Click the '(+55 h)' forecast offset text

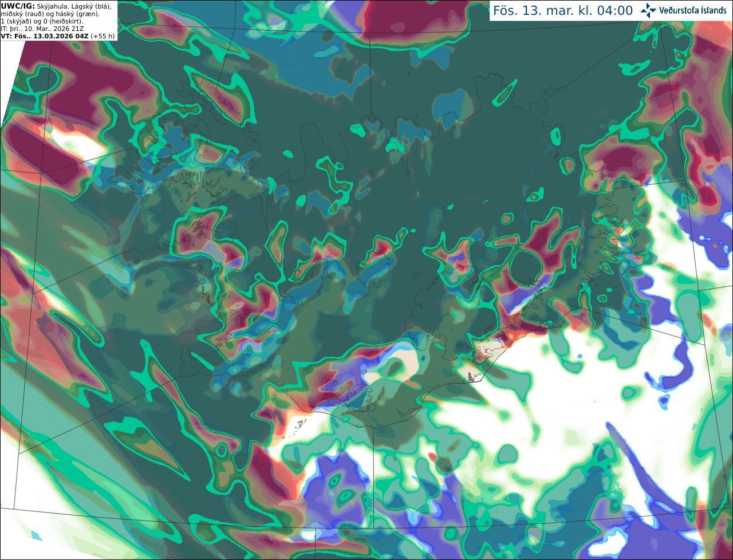point(103,36)
